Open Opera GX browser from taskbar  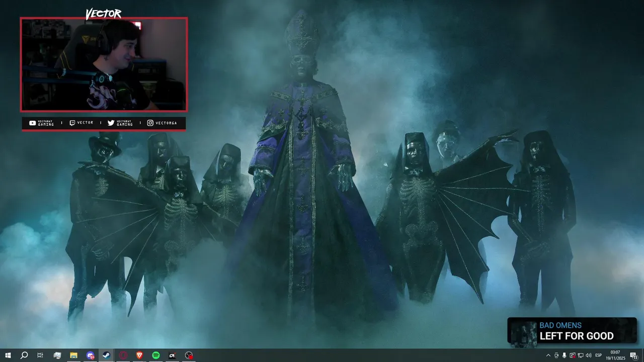[123, 355]
